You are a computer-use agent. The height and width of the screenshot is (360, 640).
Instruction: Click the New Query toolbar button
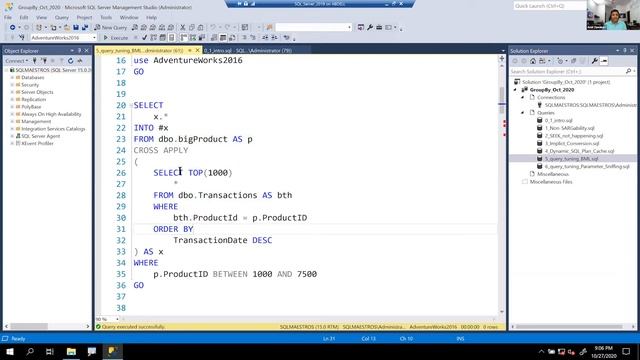coord(111,27)
